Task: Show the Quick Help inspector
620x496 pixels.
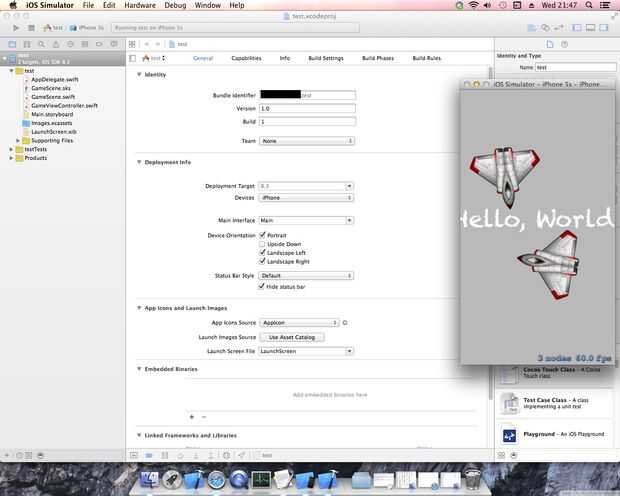Action: 565,44
